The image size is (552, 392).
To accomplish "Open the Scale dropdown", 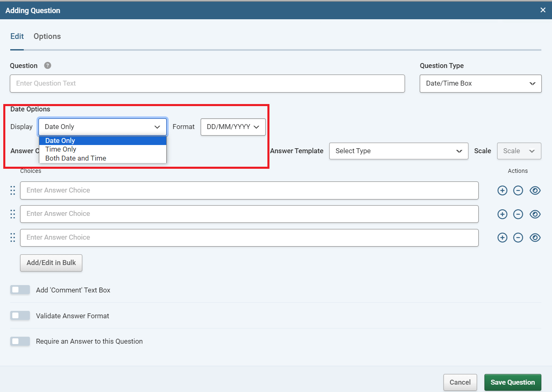I will tap(519, 151).
